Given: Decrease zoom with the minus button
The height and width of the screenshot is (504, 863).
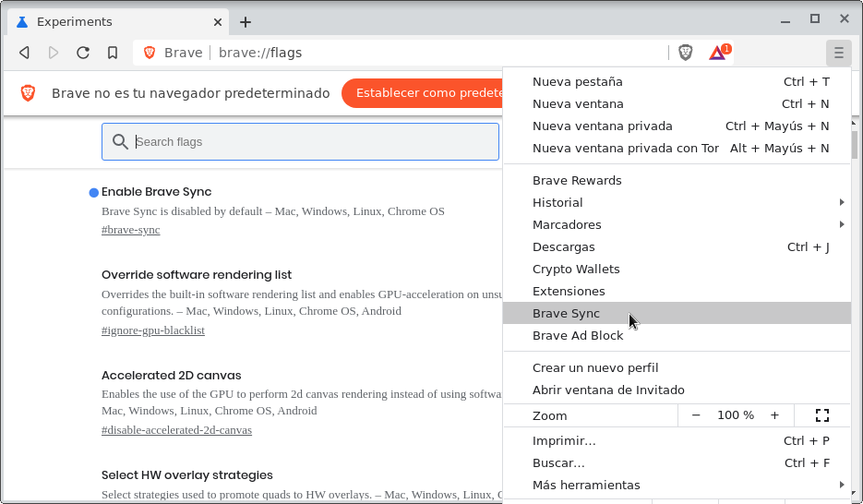Looking at the screenshot, I should [x=696, y=415].
